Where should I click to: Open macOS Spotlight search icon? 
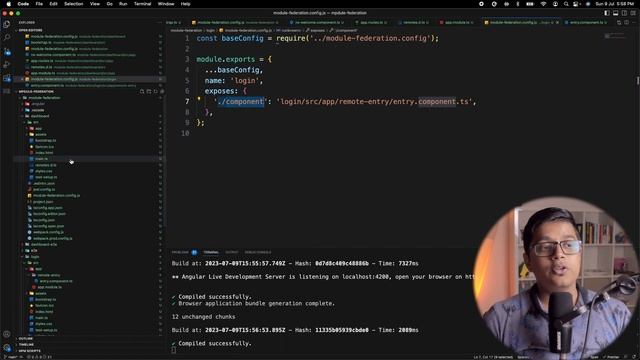[566, 4]
